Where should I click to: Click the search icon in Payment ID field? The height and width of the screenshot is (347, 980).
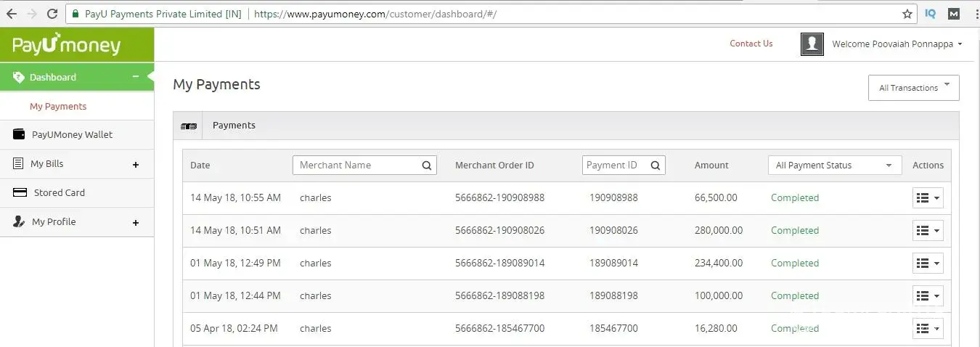655,166
